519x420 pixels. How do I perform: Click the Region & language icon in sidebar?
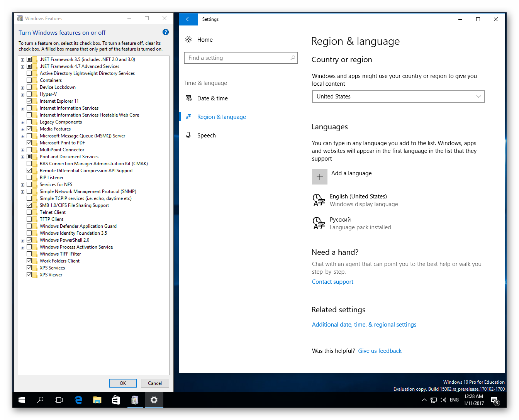click(x=188, y=117)
